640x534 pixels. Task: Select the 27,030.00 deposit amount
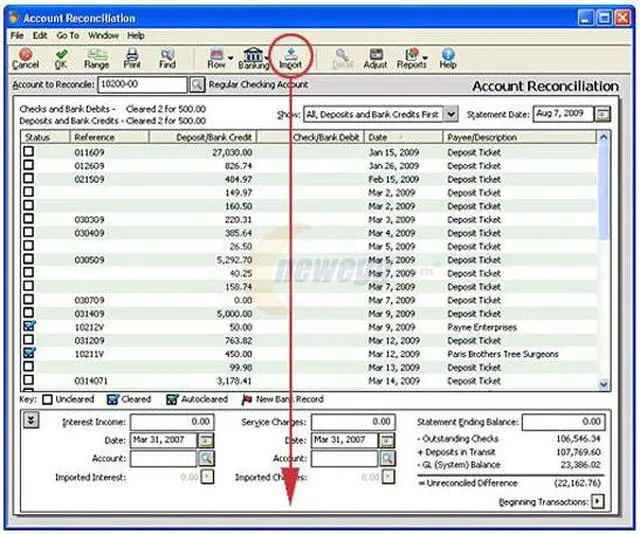click(x=232, y=152)
